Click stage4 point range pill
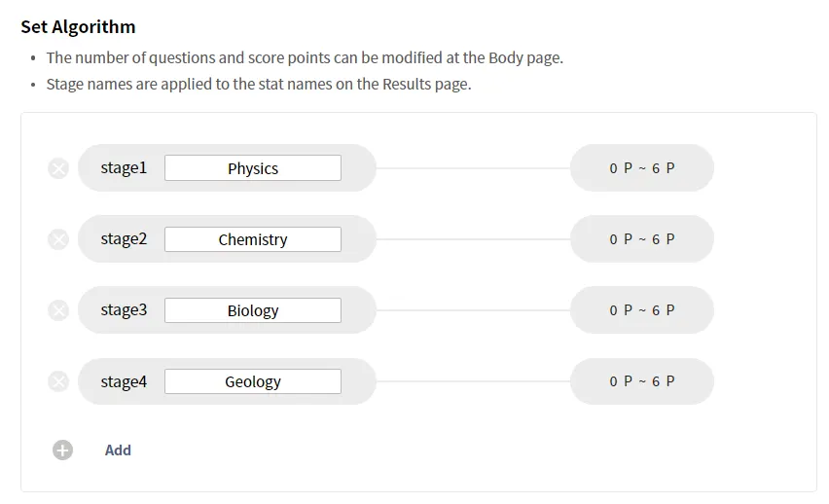Viewport: 829px width, 504px height. click(642, 381)
